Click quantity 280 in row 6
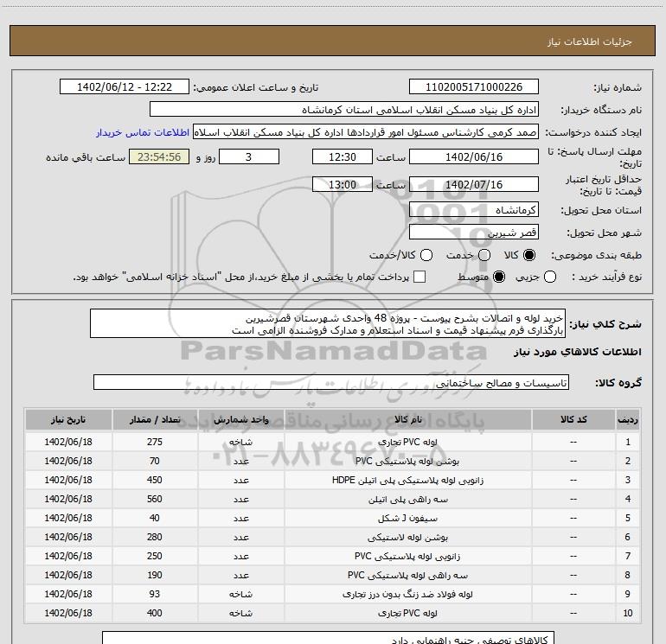The height and width of the screenshot is (644, 666). [x=155, y=538]
